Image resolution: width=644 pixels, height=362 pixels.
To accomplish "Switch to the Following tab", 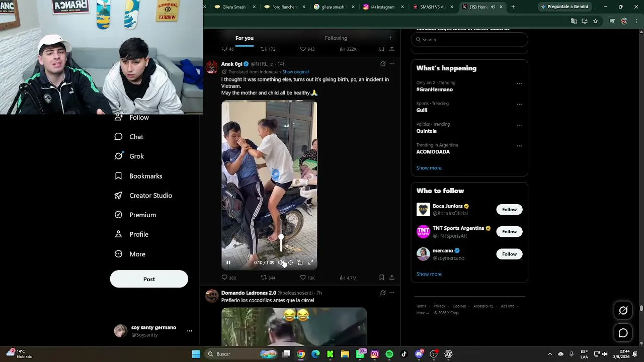I will pyautogui.click(x=336, y=38).
